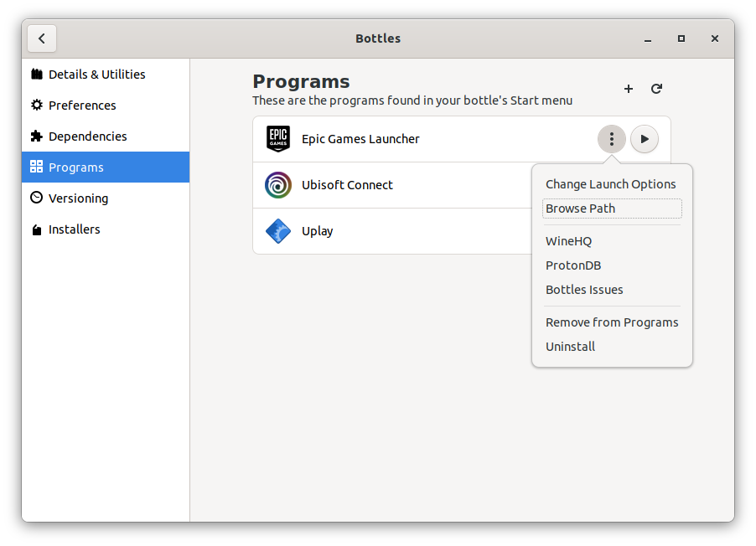Image resolution: width=756 pixels, height=546 pixels.
Task: Run Epic Games Launcher with the play button
Action: 644,138
